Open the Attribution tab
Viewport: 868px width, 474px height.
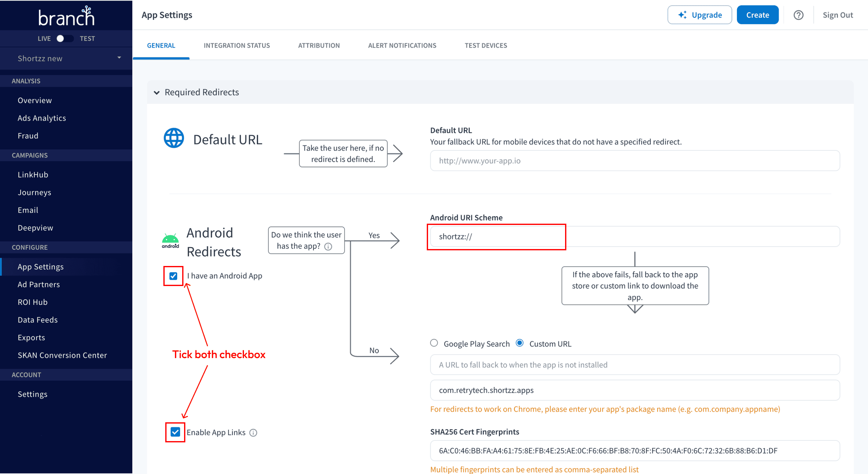pyautogui.click(x=319, y=45)
